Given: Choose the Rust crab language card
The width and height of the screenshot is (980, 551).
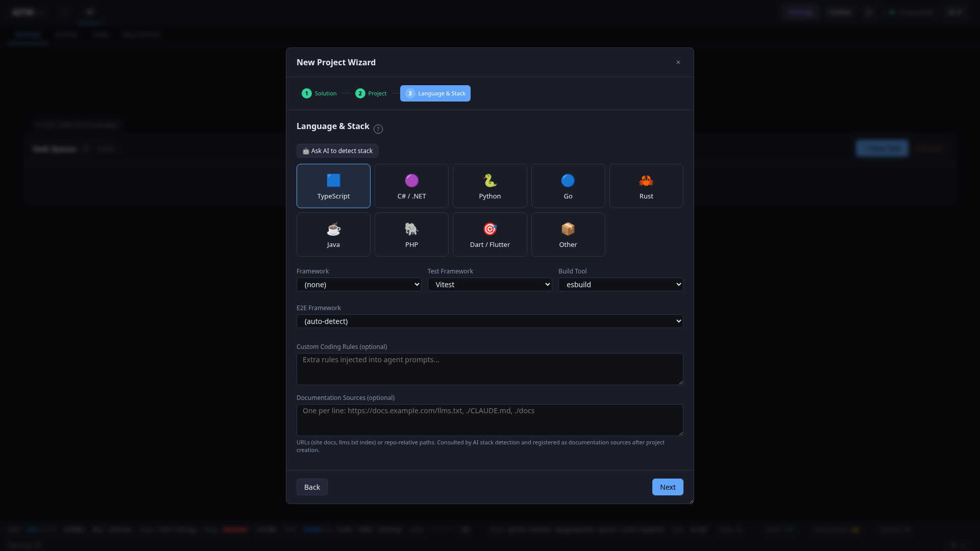Looking at the screenshot, I should 646,186.
